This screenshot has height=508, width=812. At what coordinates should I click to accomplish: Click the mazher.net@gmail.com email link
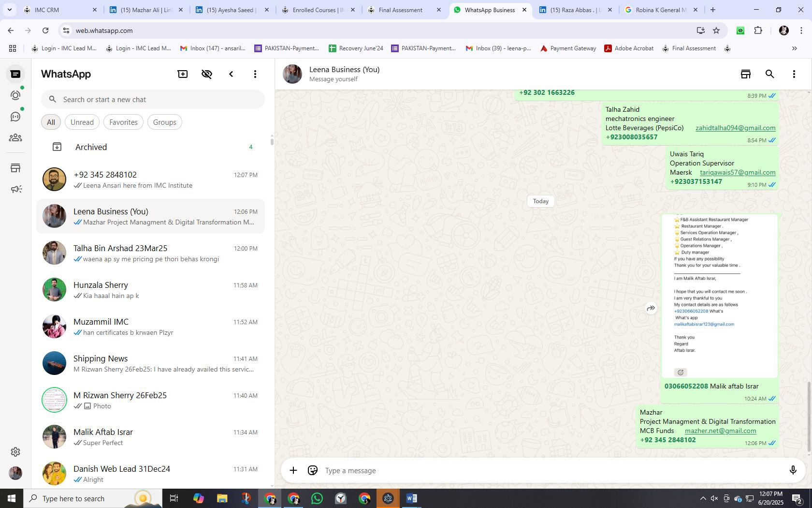[x=720, y=431]
